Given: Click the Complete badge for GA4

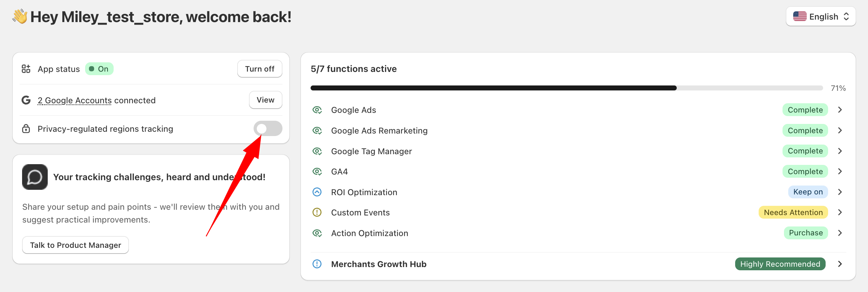Looking at the screenshot, I should [805, 171].
